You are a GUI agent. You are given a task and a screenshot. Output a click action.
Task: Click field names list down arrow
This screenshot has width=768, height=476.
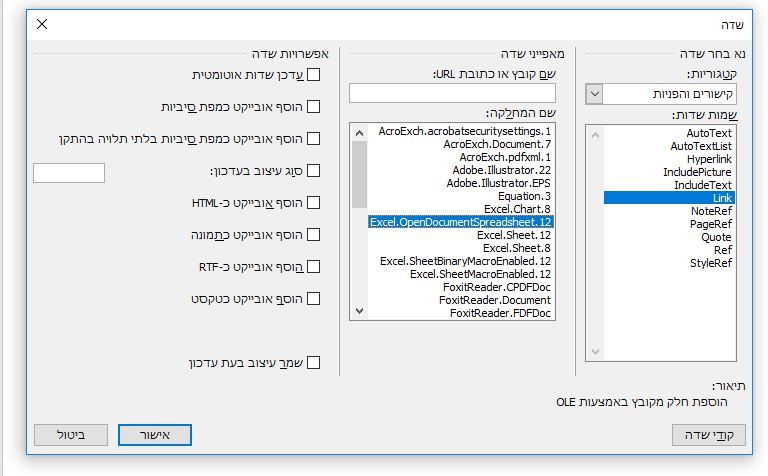coord(595,352)
